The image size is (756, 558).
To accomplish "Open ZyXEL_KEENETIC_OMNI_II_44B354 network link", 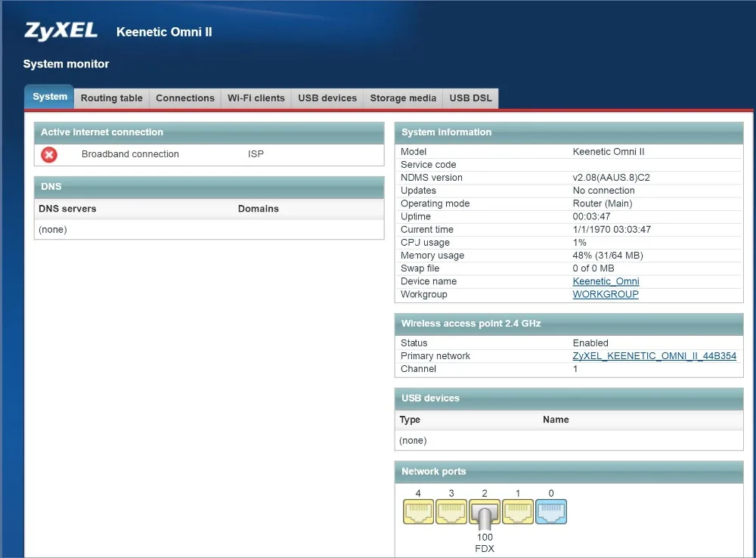I will coord(654,356).
